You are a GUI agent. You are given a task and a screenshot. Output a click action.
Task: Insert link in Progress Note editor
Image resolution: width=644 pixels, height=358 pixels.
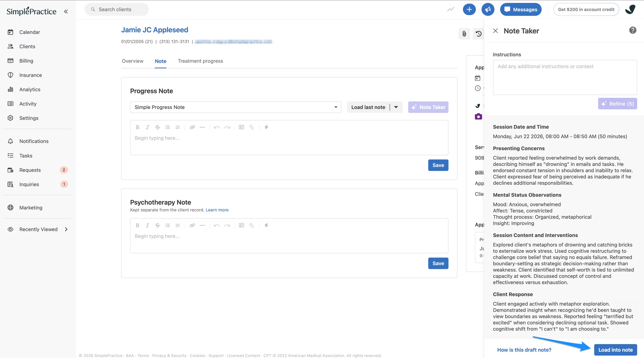click(x=192, y=127)
